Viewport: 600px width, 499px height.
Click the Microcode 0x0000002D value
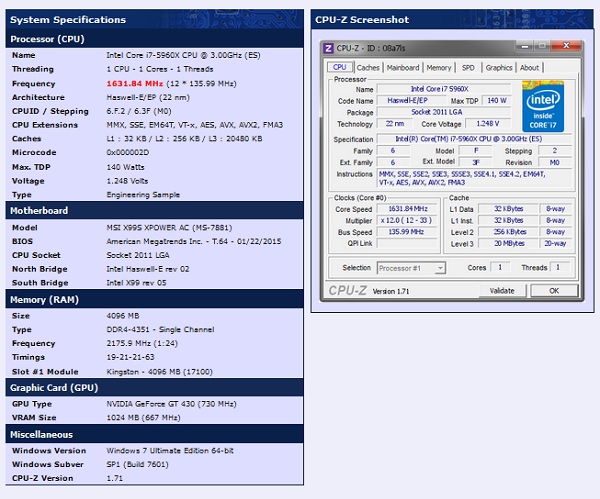(x=128, y=152)
